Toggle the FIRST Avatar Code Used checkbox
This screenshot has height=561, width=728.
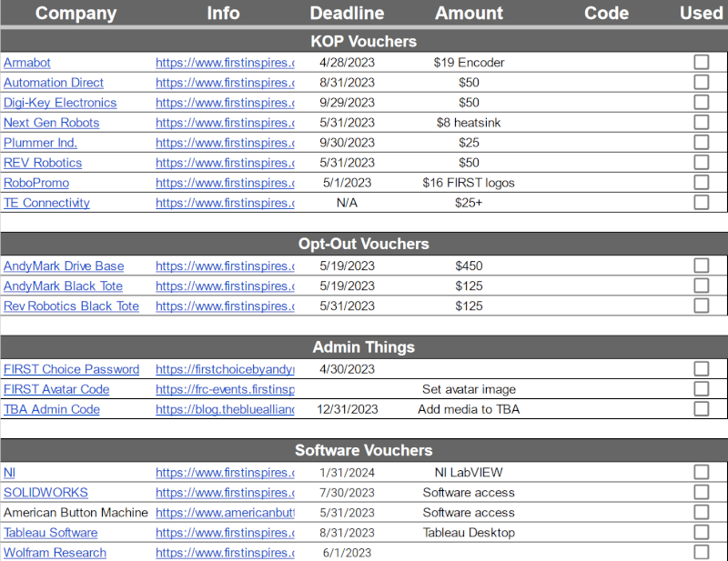pos(701,389)
